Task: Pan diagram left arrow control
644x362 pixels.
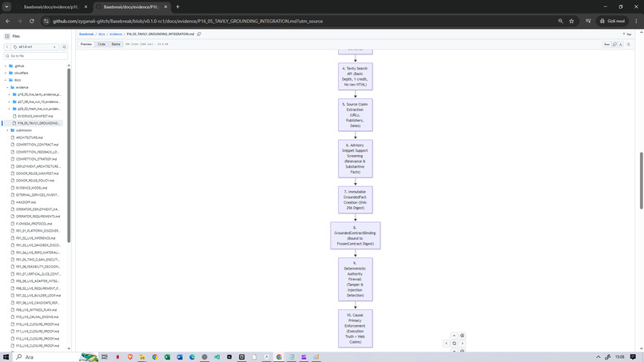Action: [x=447, y=343]
